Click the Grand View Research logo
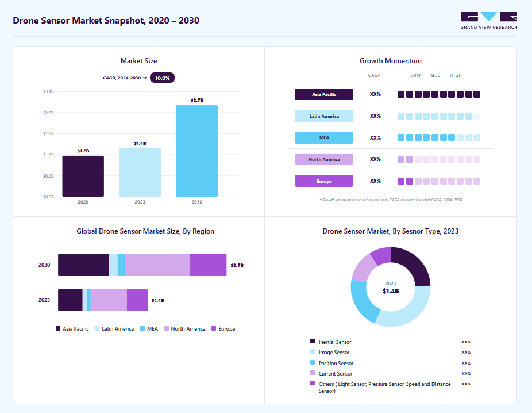The image size is (532, 413). tap(488, 20)
